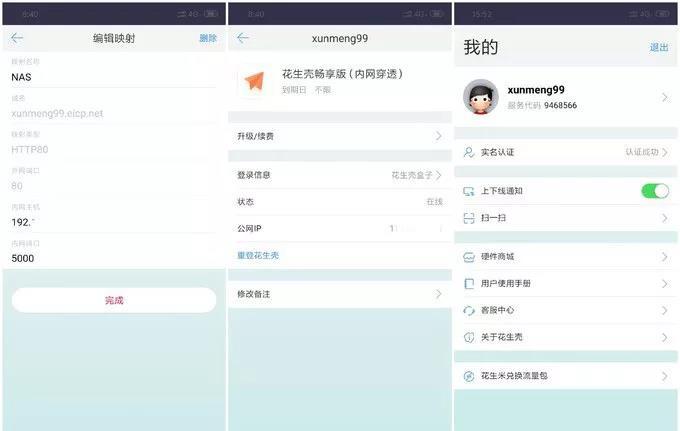Select the 花生壳畅享版（内网穿透）title

[343, 74]
